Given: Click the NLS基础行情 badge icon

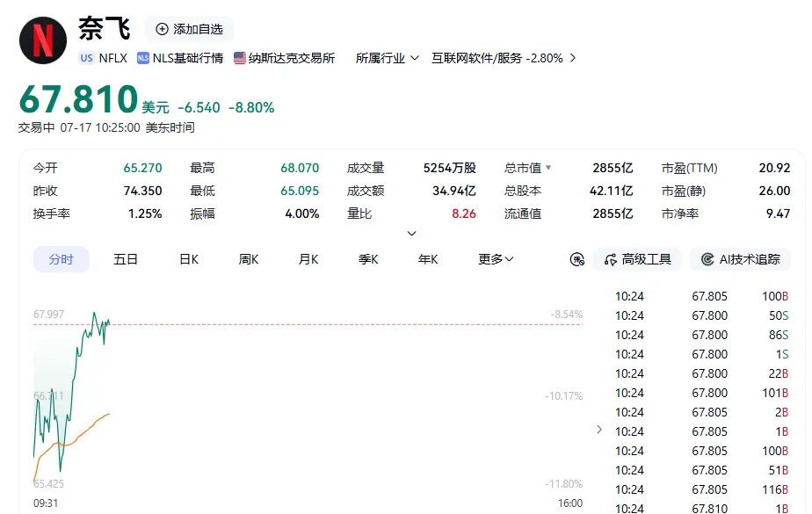Looking at the screenshot, I should pyautogui.click(x=143, y=58).
